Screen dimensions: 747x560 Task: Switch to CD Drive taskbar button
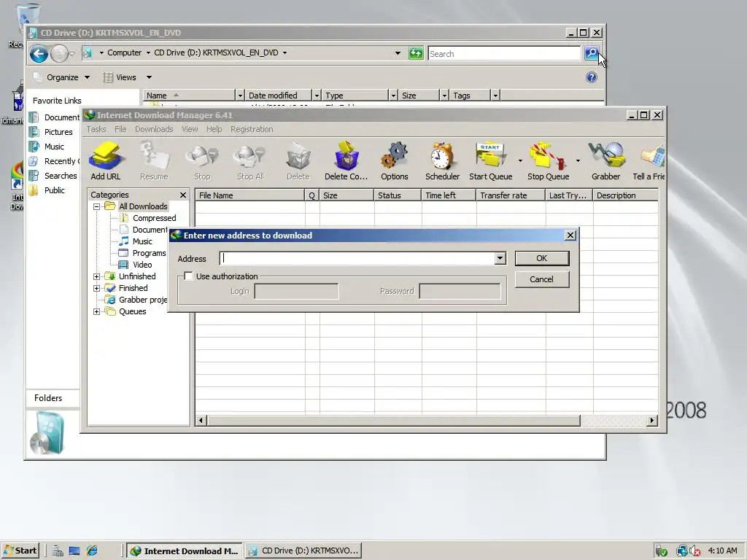pos(303,551)
